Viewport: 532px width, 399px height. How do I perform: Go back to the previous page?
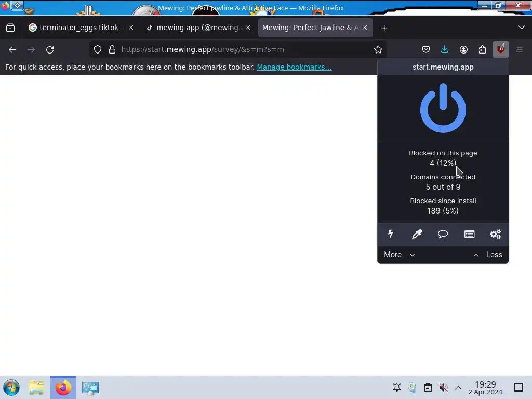click(12, 49)
